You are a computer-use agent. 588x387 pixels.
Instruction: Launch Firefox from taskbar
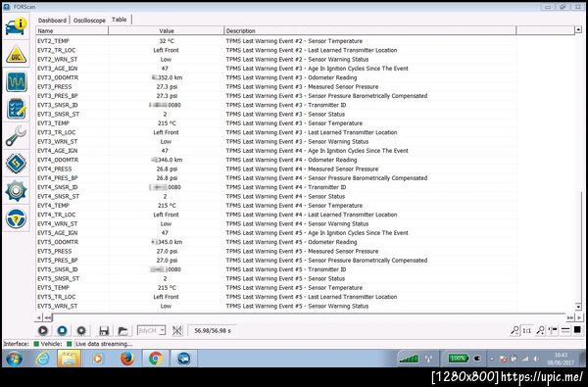pyautogui.click(x=127, y=359)
